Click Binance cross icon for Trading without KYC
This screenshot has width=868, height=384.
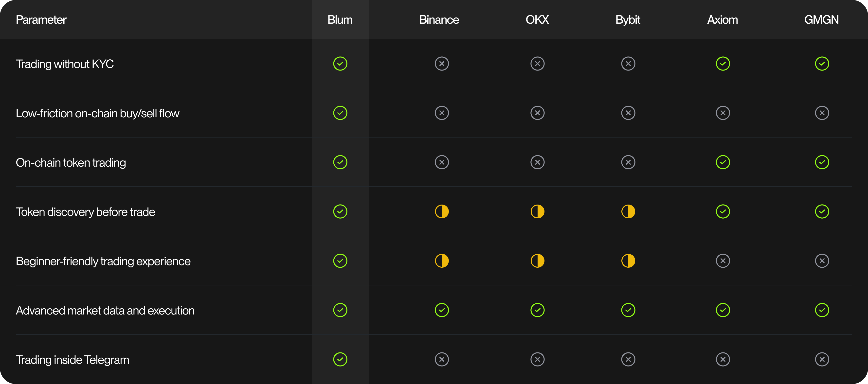[x=441, y=64]
